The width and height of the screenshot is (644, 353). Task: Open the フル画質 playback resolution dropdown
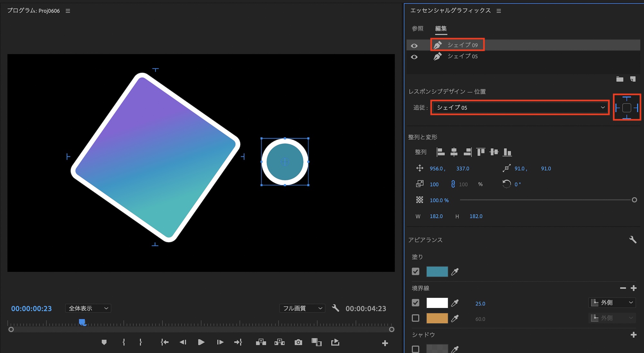click(x=302, y=308)
